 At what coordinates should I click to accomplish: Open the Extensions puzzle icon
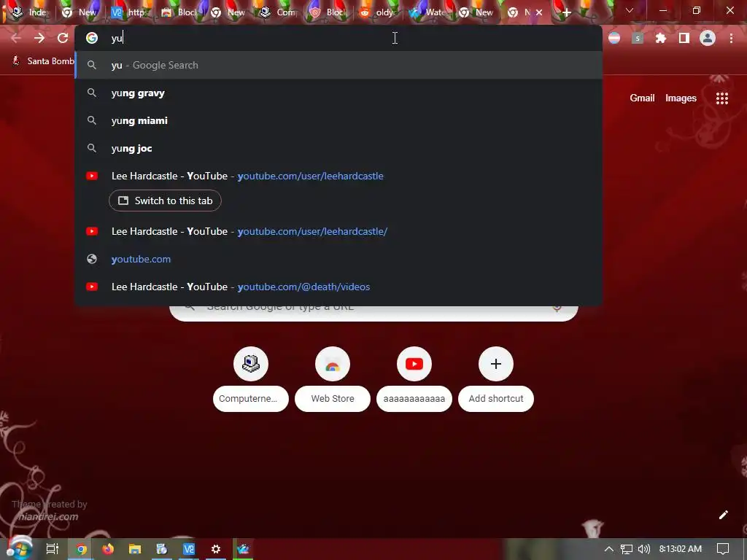click(661, 38)
